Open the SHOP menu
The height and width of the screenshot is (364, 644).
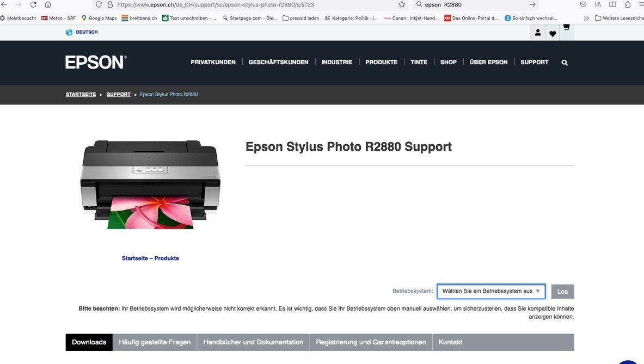(448, 63)
